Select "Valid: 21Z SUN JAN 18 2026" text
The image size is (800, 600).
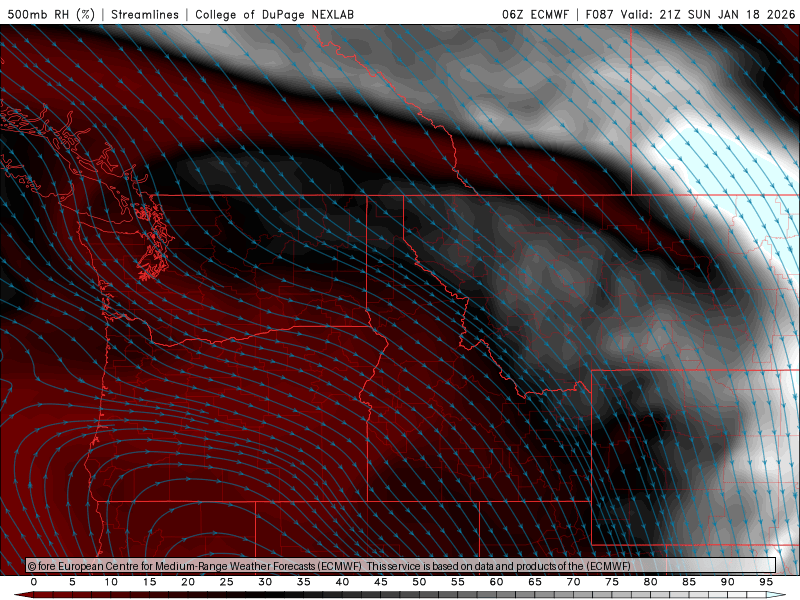708,14
